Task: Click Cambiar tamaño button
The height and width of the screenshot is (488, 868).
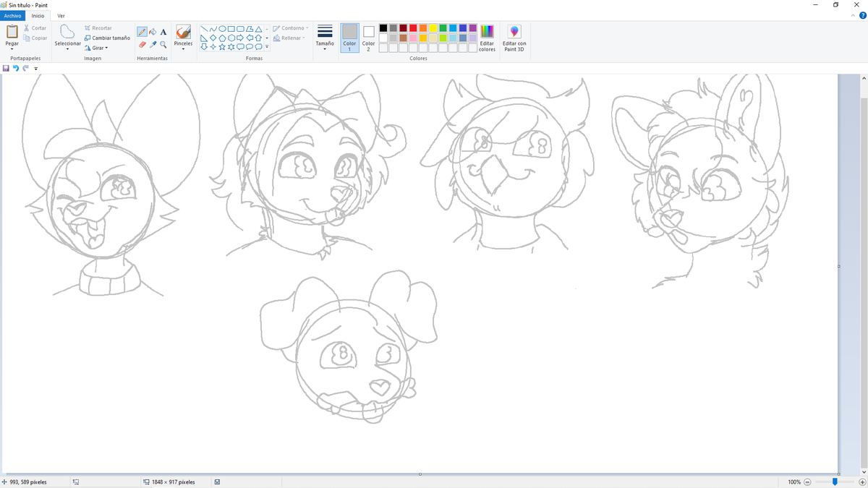Action: coord(107,38)
